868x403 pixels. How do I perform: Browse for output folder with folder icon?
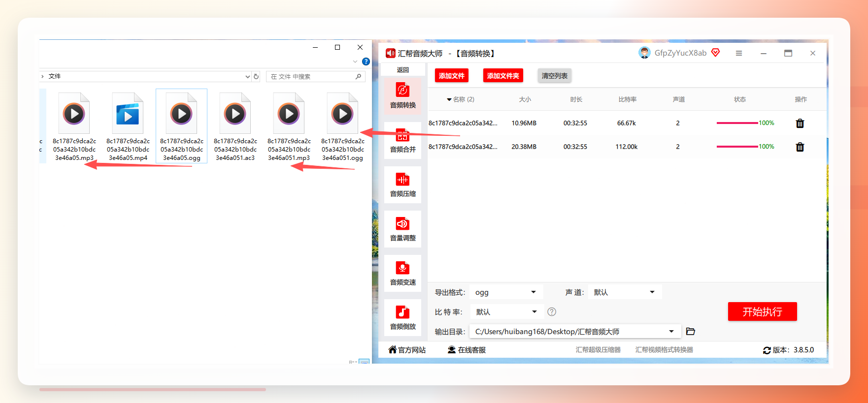click(x=691, y=332)
